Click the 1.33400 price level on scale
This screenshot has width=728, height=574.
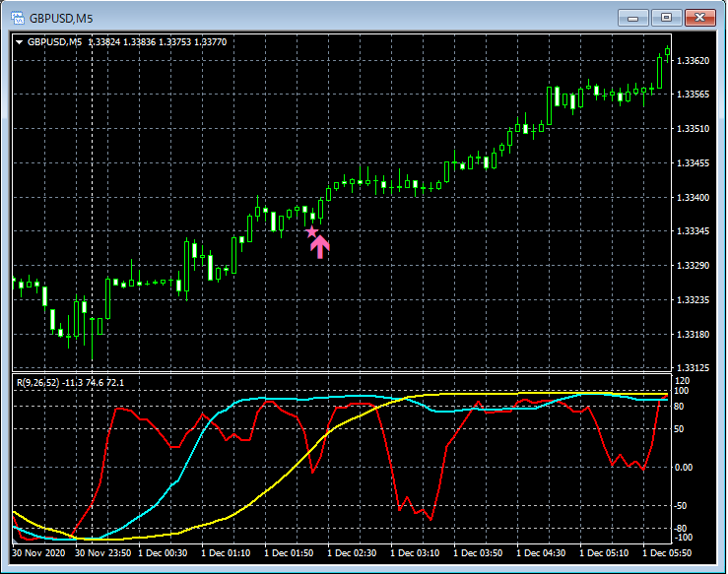click(695, 198)
